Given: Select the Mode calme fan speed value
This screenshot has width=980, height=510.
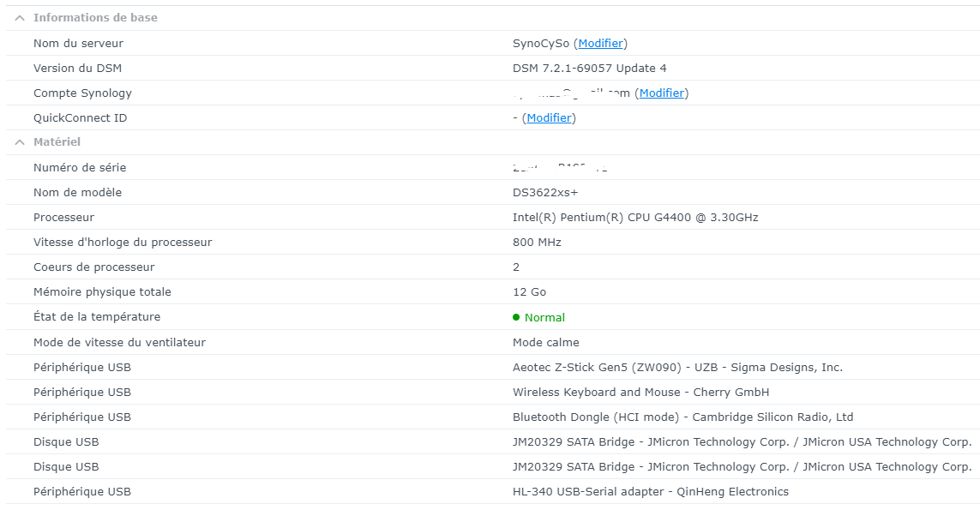Looking at the screenshot, I should [545, 343].
